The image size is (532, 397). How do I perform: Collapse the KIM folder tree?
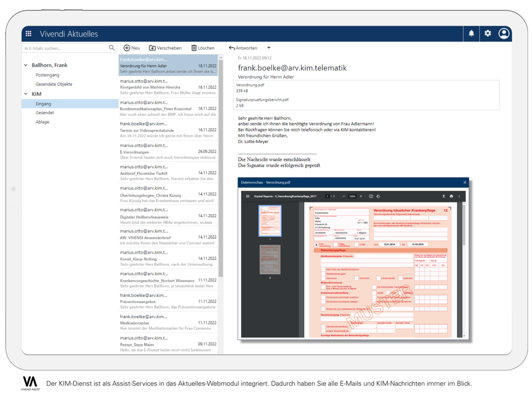click(x=25, y=94)
